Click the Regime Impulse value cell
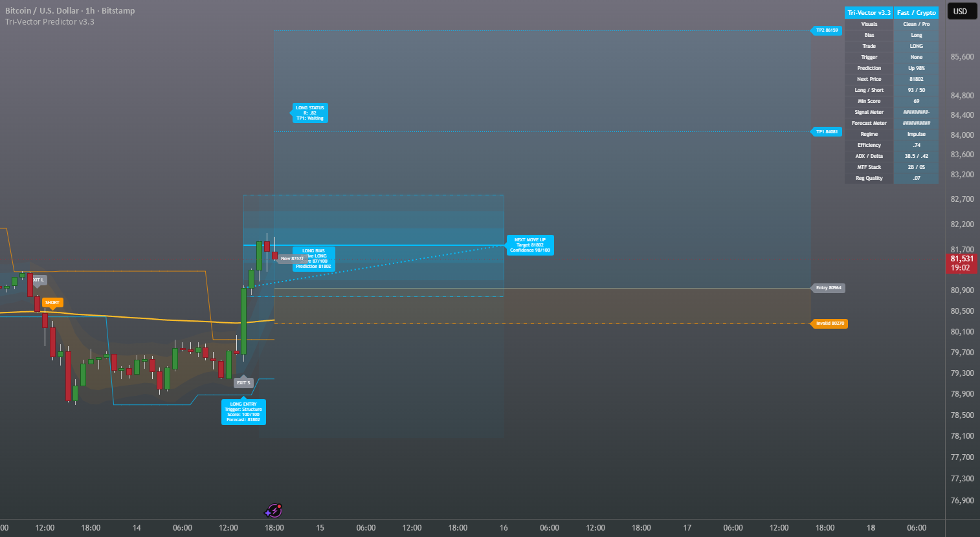980x537 pixels. [x=916, y=134]
